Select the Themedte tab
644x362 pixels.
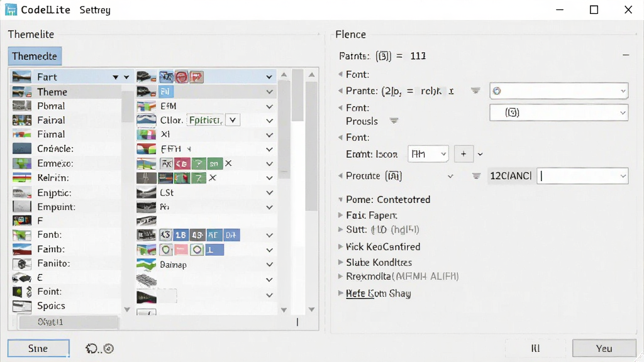[35, 56]
